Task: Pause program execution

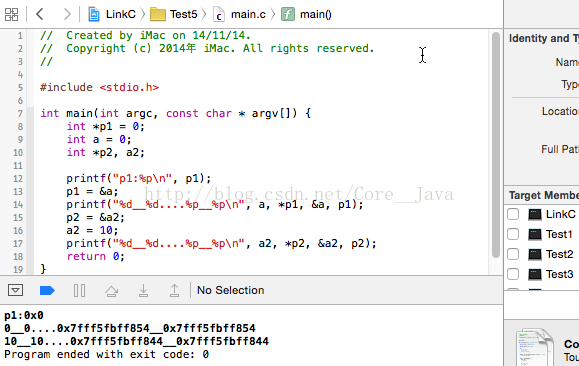Action: point(79,291)
